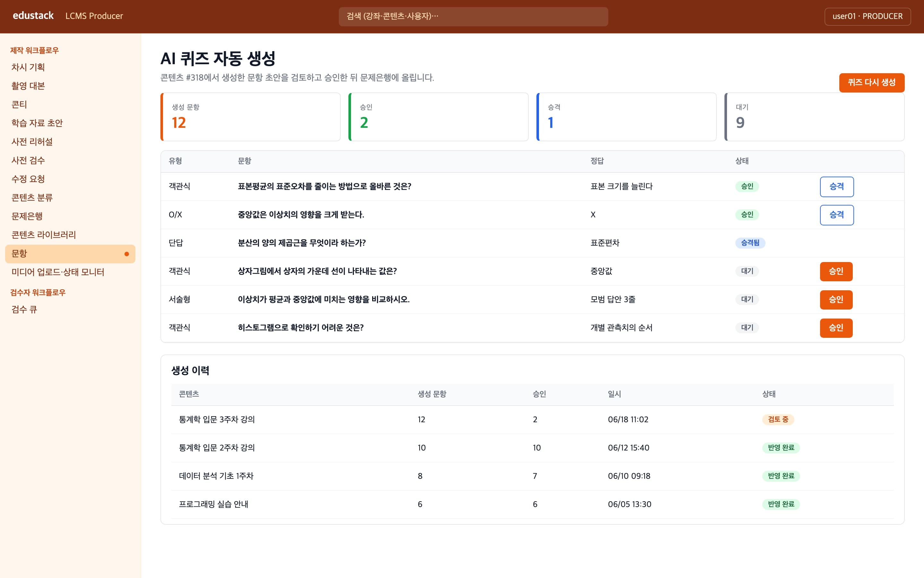The image size is (924, 578).
Task: Open 미디어 업로드·상태 모니터 page
Action: [x=70, y=272]
